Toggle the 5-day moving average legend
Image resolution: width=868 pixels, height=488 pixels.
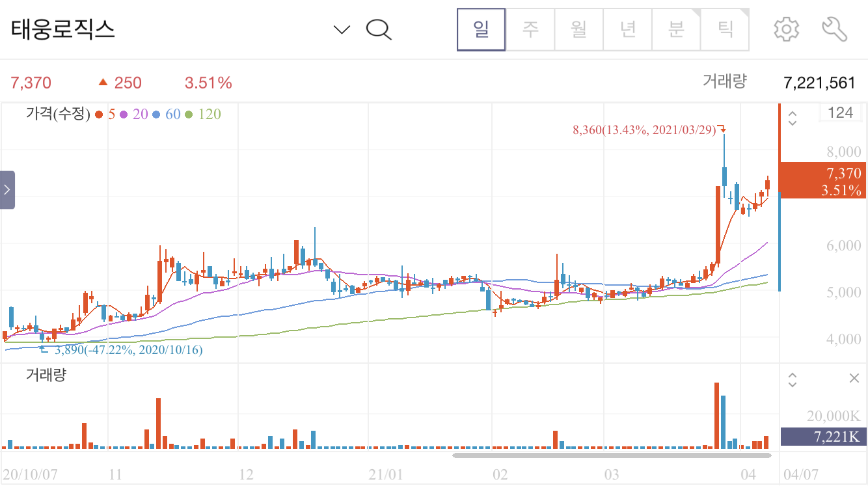point(105,115)
